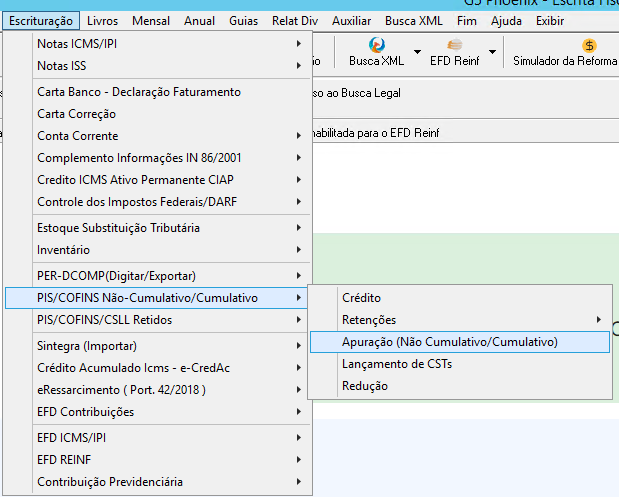Select Complemento Informações IN 86/2001

coord(158,158)
